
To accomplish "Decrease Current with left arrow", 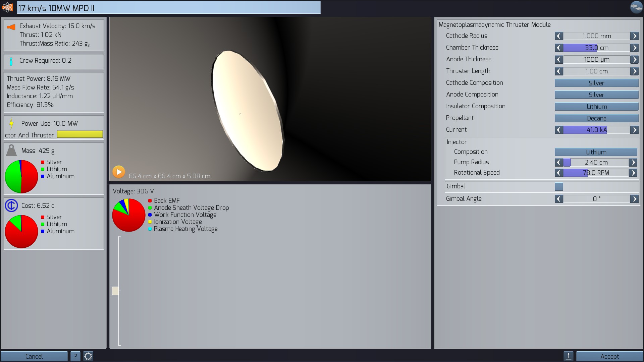I will (x=559, y=130).
